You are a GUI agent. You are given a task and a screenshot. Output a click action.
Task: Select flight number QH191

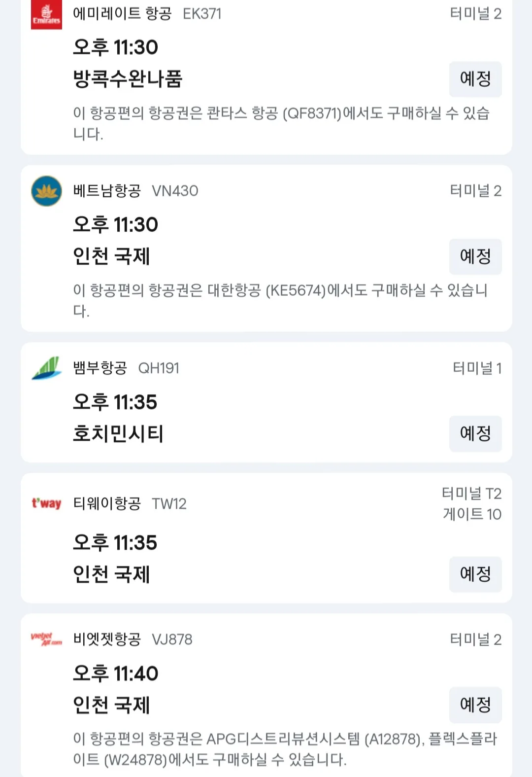pyautogui.click(x=159, y=368)
